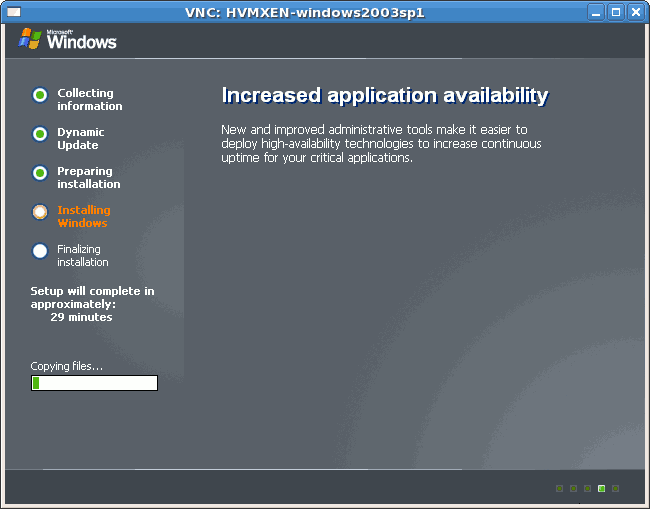Click the first activity indicator square

click(560, 488)
